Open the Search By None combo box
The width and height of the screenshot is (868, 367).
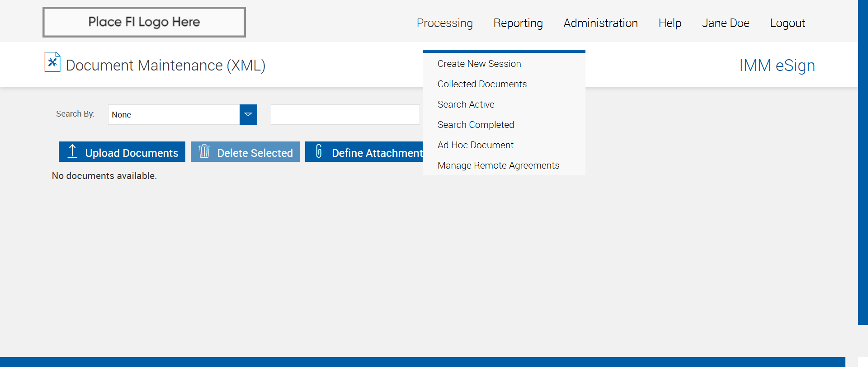(174, 114)
